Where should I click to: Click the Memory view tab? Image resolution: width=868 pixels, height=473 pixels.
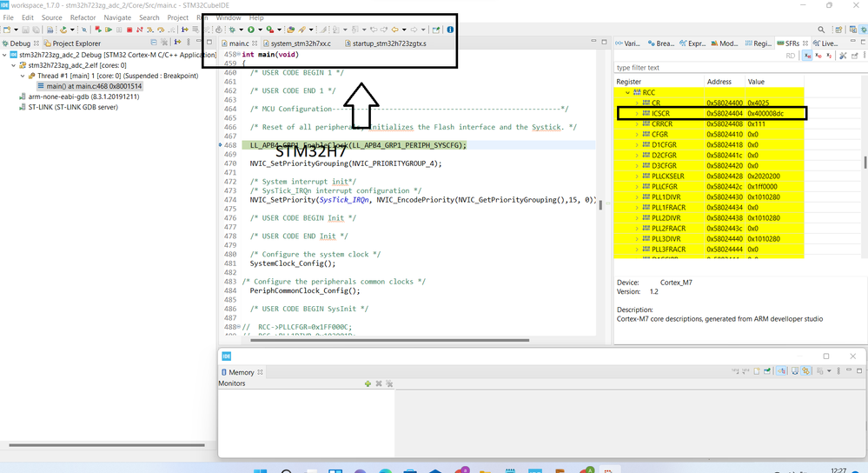pos(242,372)
